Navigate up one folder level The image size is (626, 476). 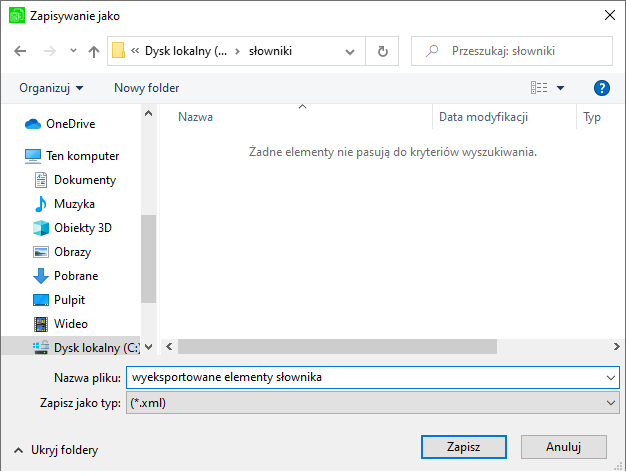tap(94, 51)
